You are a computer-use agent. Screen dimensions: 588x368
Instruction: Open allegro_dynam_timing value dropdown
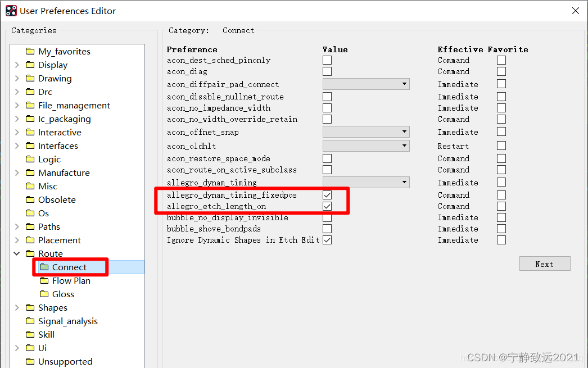point(366,182)
